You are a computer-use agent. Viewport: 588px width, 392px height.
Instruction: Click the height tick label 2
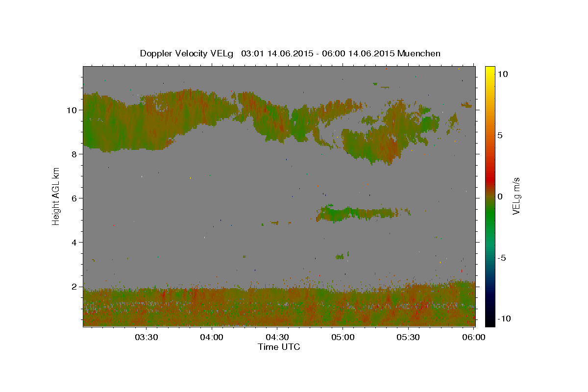tap(74, 287)
